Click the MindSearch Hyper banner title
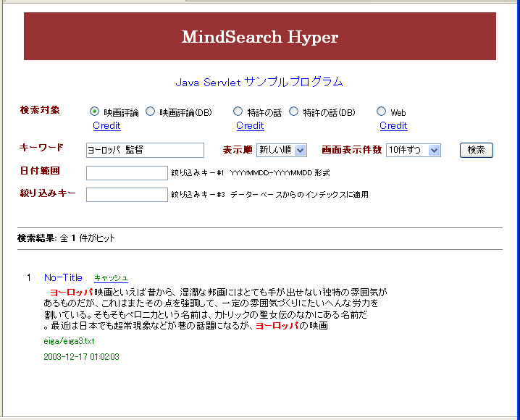The height and width of the screenshot is (420, 520). pyautogui.click(x=260, y=37)
